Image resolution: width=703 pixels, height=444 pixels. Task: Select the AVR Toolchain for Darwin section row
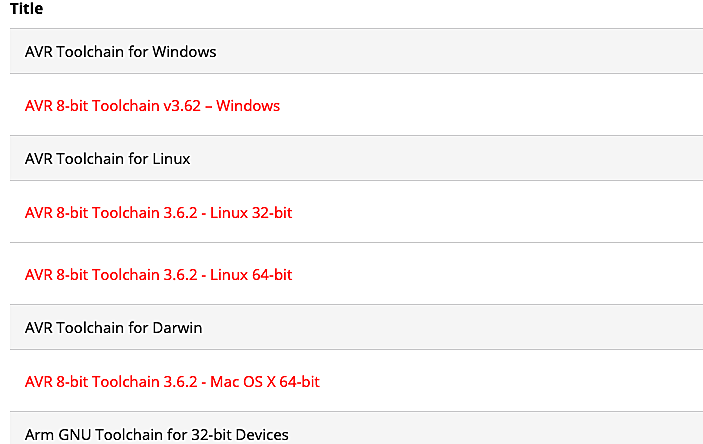(356, 327)
